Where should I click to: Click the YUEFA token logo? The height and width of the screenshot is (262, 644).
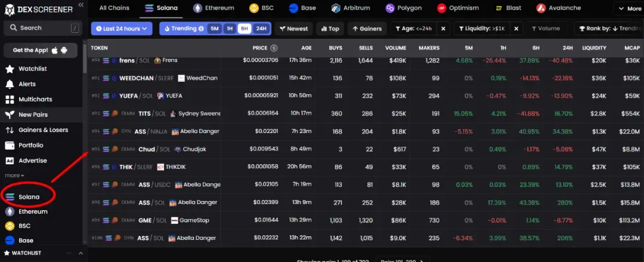160,96
